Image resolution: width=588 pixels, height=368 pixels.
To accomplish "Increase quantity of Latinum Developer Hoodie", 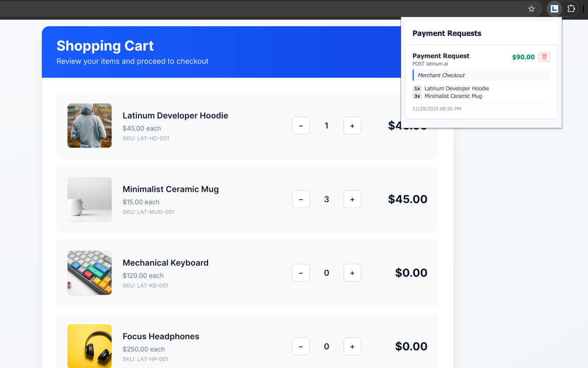I will tap(352, 126).
